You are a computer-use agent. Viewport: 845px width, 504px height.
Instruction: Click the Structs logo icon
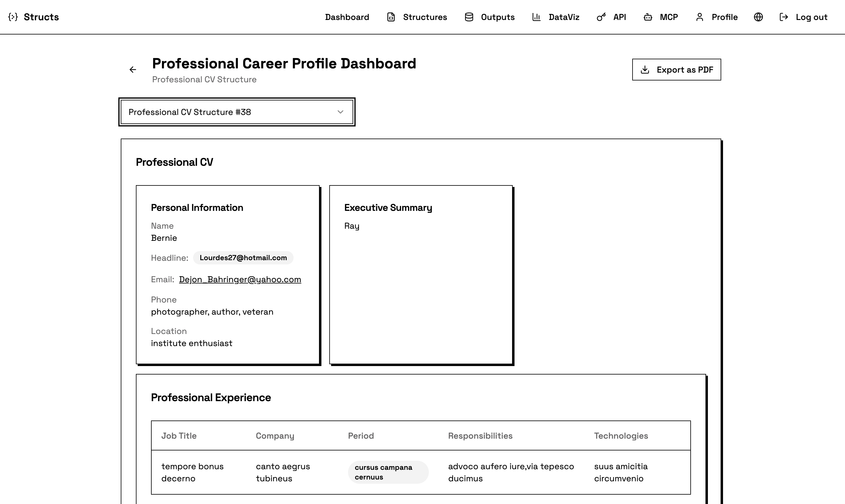click(x=13, y=17)
